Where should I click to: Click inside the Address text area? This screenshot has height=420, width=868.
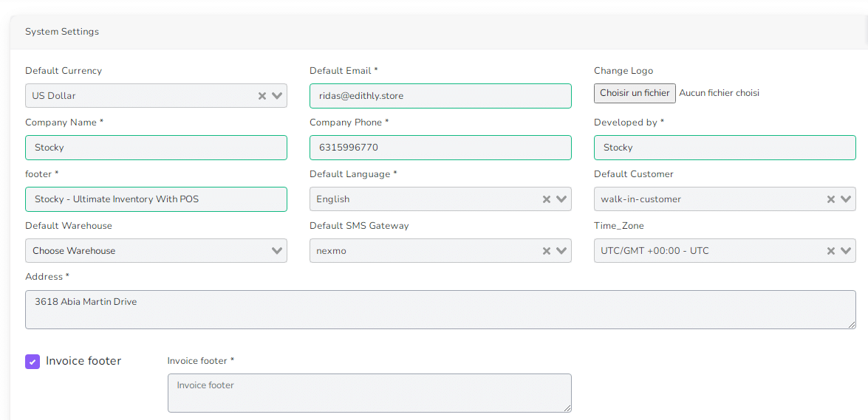(440, 309)
